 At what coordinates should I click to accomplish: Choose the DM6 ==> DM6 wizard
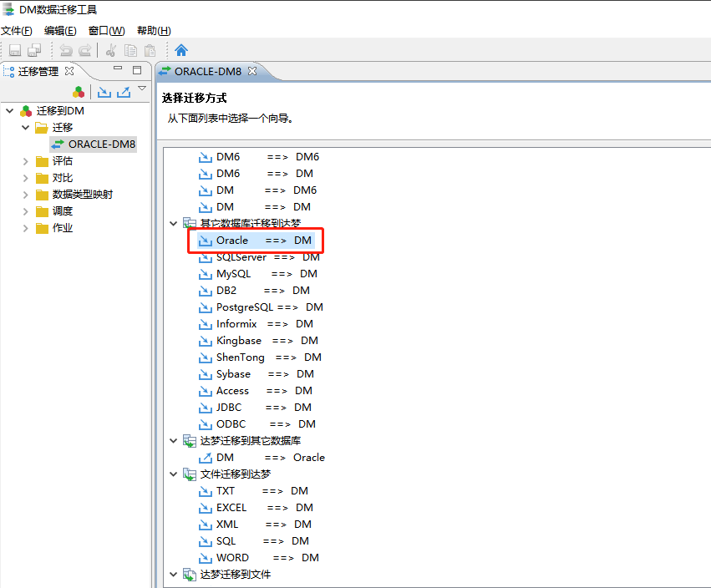(259, 157)
